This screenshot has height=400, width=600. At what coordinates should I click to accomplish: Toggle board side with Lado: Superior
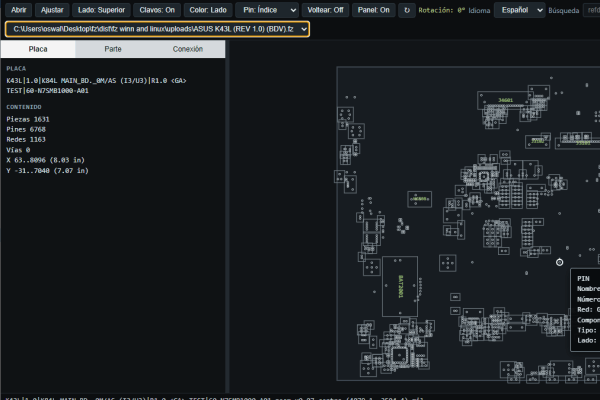pos(101,10)
